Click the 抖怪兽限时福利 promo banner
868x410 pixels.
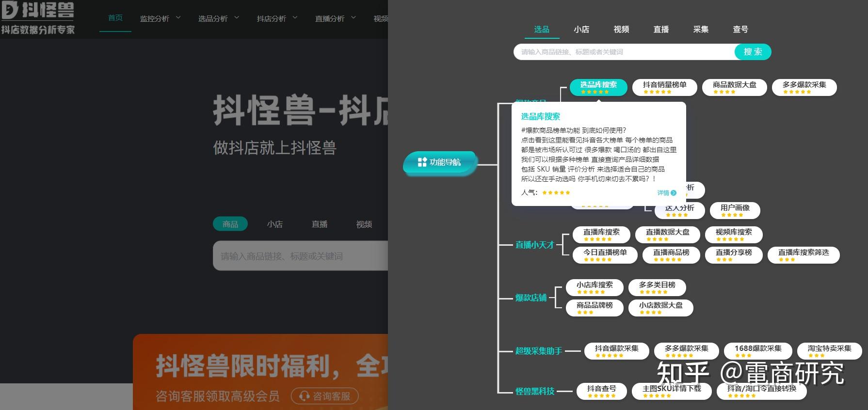[x=260, y=372]
